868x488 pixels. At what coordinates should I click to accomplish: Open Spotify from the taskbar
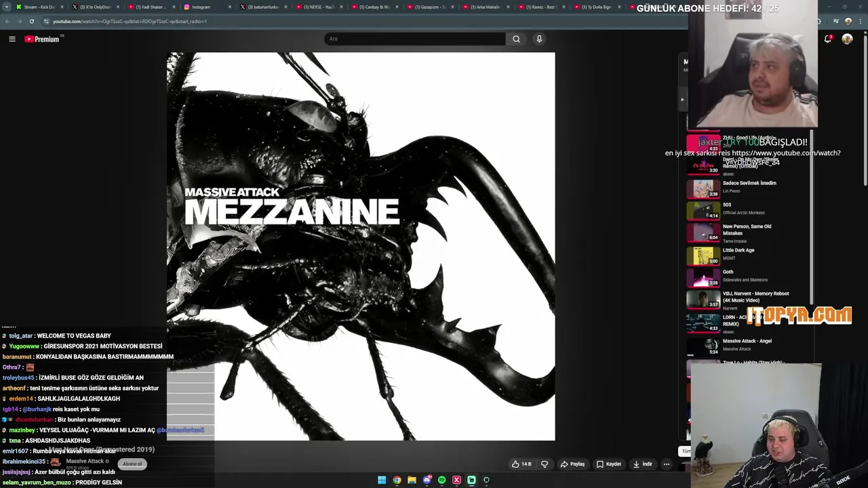coord(441,480)
